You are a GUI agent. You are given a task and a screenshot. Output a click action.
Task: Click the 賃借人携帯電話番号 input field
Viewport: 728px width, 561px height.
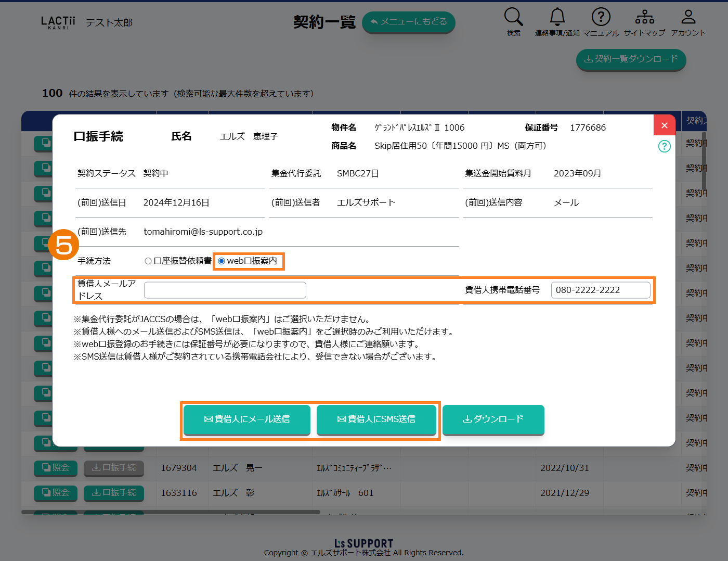click(x=600, y=290)
